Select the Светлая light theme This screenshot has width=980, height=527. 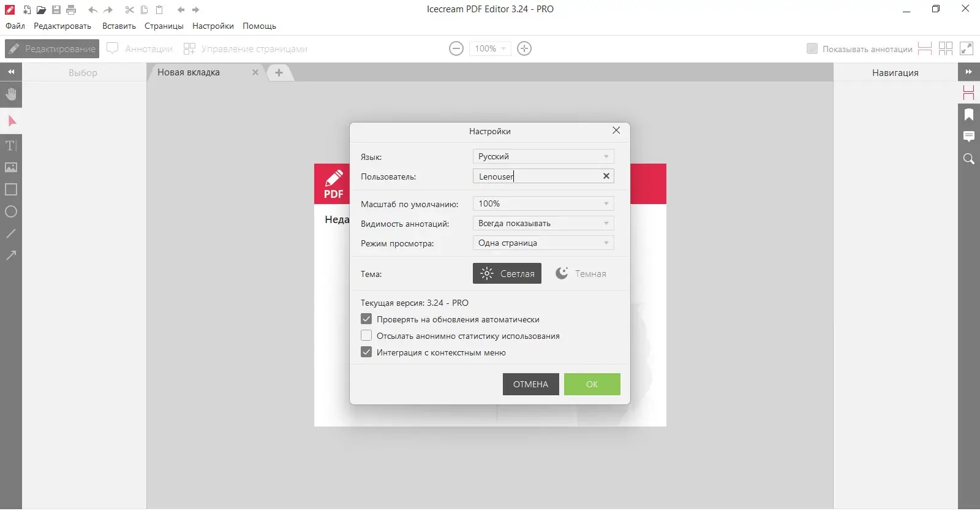pos(507,273)
